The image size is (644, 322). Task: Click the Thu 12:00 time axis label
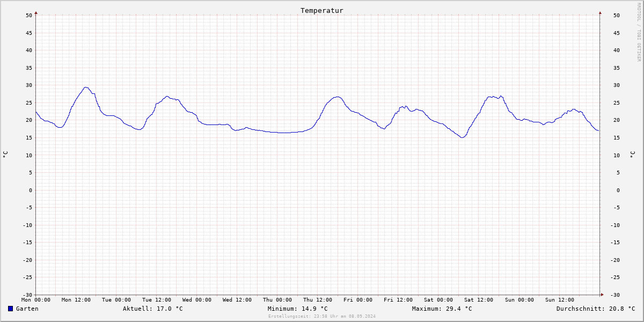click(x=318, y=300)
